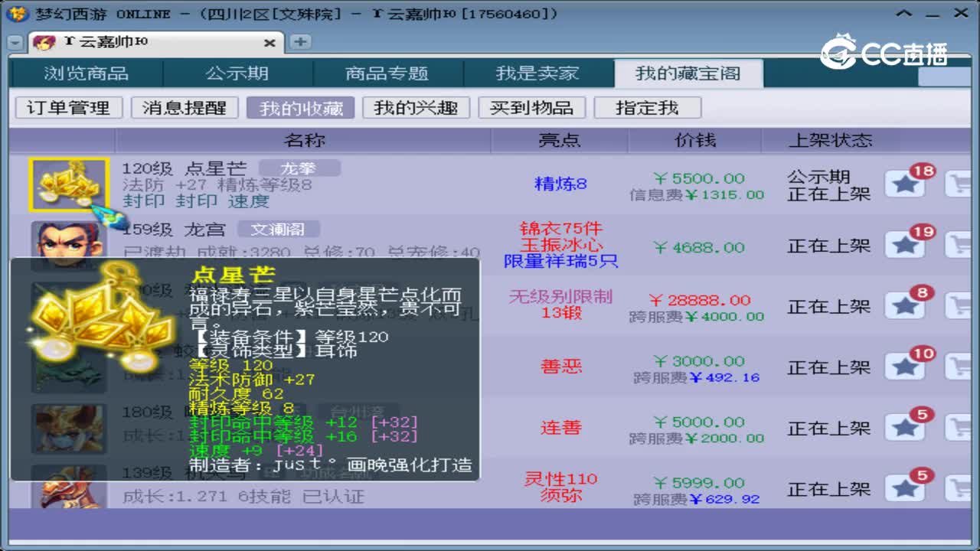Close the Y云嘉帅 character tab

click(x=269, y=43)
